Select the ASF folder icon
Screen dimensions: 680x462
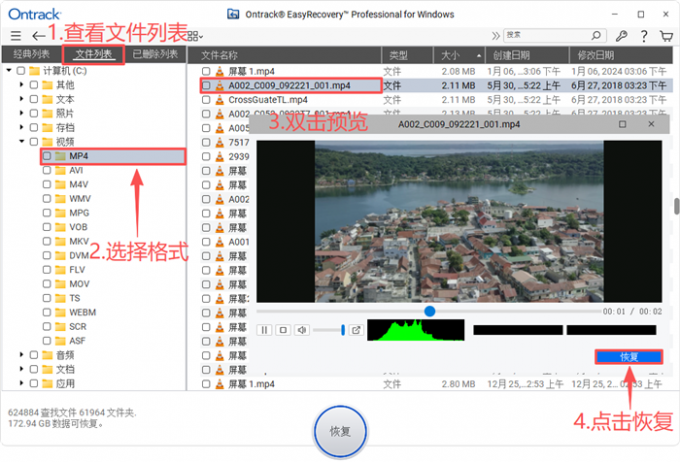pos(61,341)
